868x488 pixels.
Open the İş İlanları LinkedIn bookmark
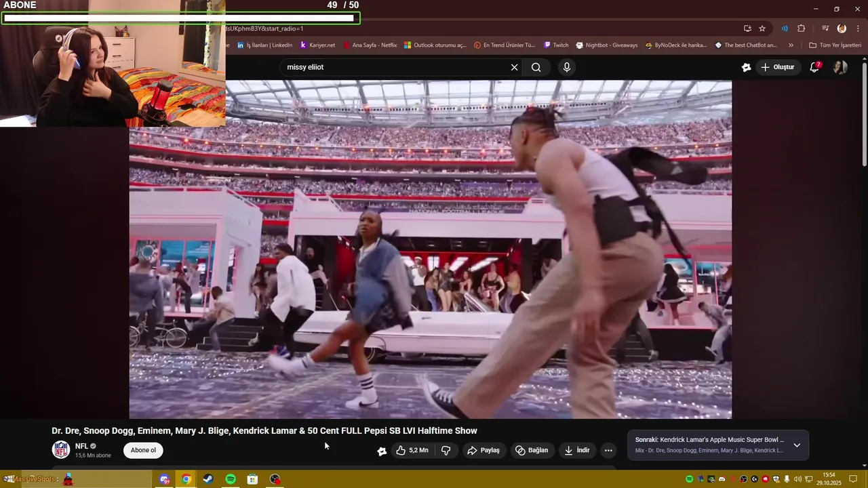click(265, 45)
